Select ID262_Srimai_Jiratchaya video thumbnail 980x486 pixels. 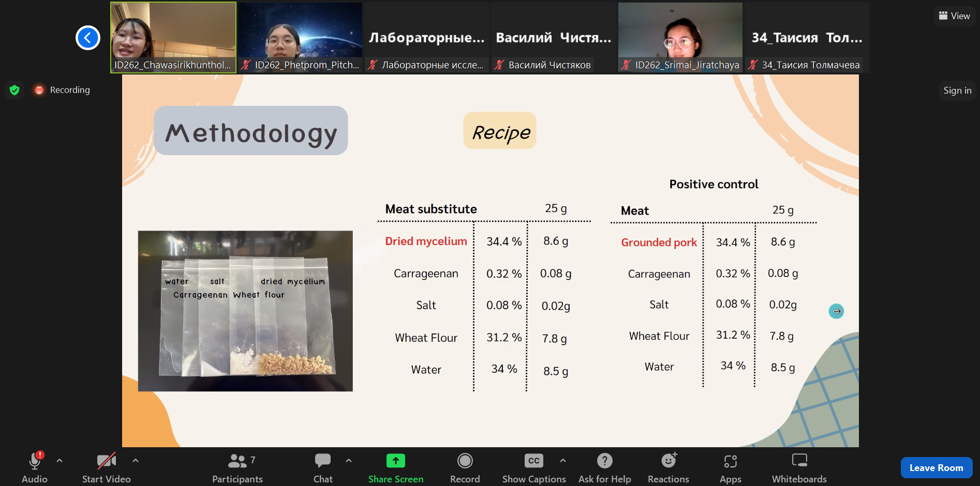tap(680, 37)
